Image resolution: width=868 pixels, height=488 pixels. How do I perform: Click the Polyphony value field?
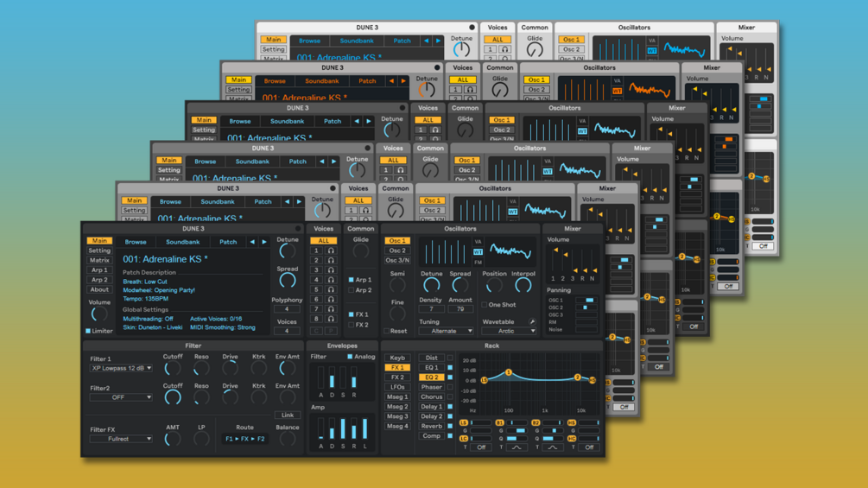(x=287, y=308)
